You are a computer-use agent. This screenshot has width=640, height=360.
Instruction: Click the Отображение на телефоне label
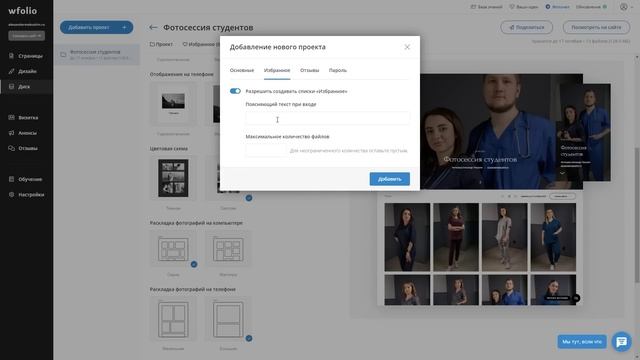coord(181,74)
